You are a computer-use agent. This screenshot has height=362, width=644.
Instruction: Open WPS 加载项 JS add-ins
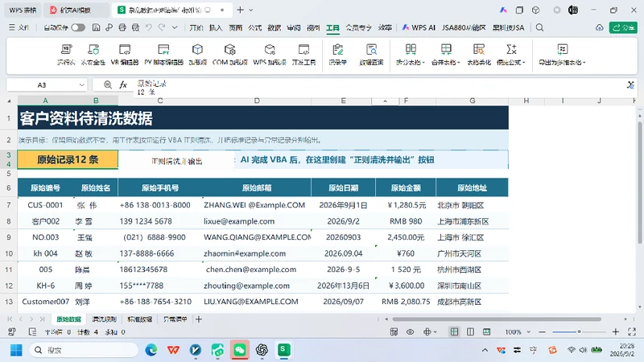[x=270, y=55]
